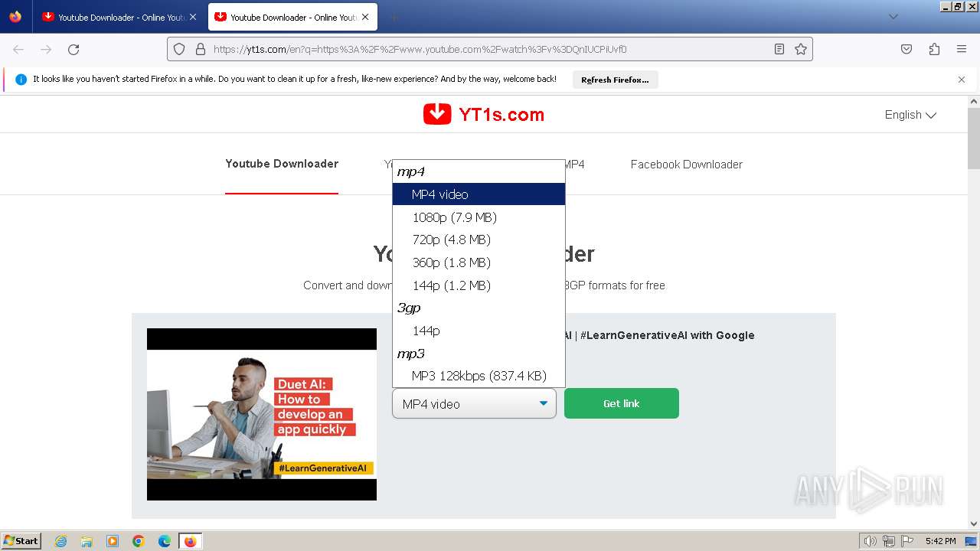The width and height of the screenshot is (980, 551).
Task: Launch Internet Explorer from taskbar
Action: click(61, 541)
